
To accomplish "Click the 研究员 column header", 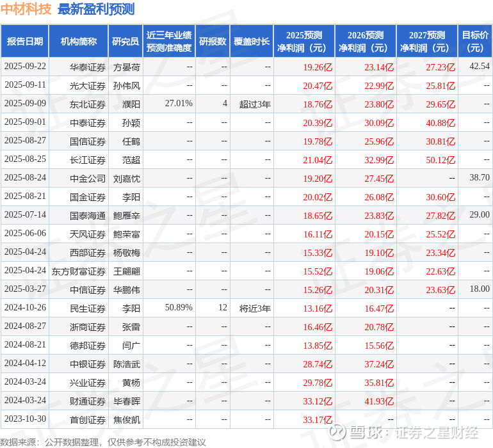I will tap(125, 42).
